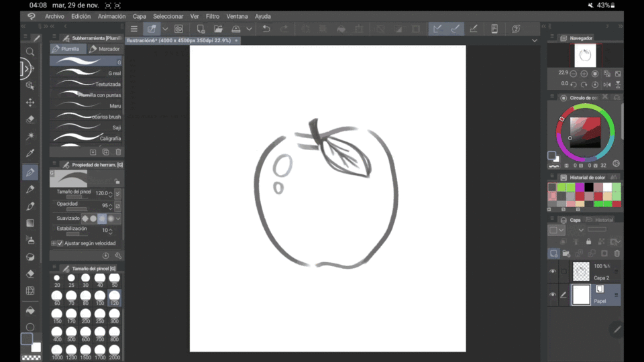Click the Save icon in command bar
The width and height of the screenshot is (644, 362).
pos(235,29)
